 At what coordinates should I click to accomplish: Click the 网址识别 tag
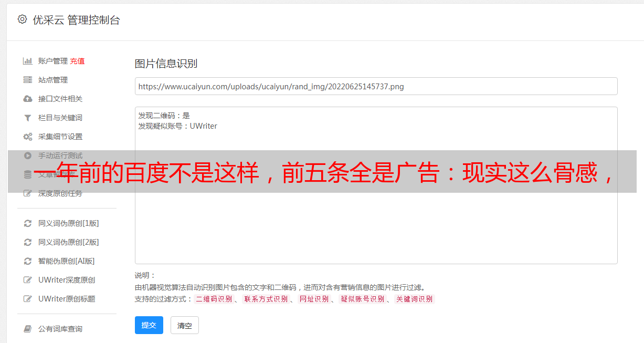coord(314,299)
